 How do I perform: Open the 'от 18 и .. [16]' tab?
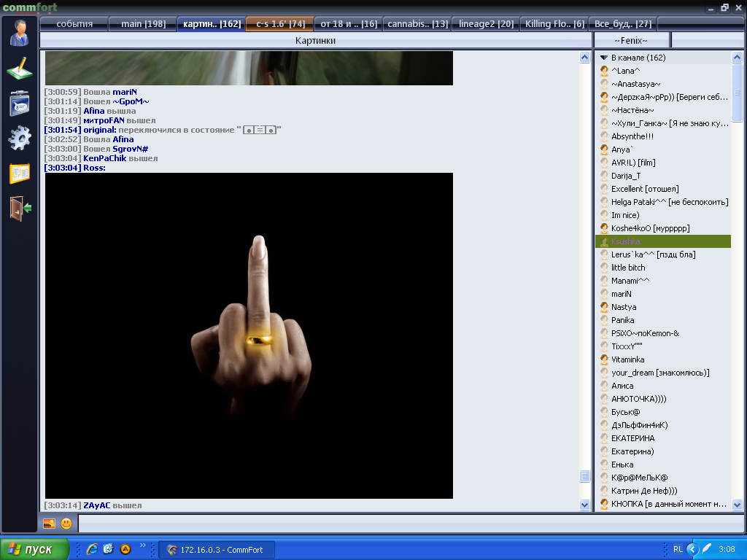pos(349,24)
